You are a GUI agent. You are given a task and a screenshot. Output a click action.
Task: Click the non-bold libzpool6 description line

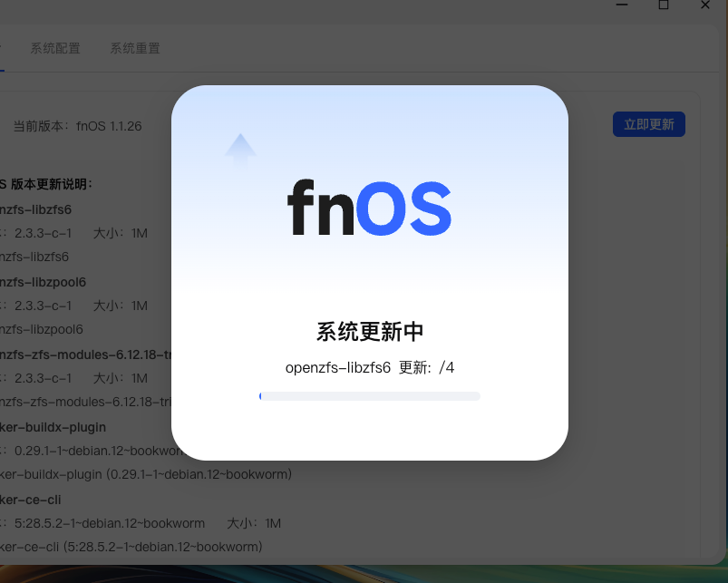pyautogui.click(x=42, y=329)
